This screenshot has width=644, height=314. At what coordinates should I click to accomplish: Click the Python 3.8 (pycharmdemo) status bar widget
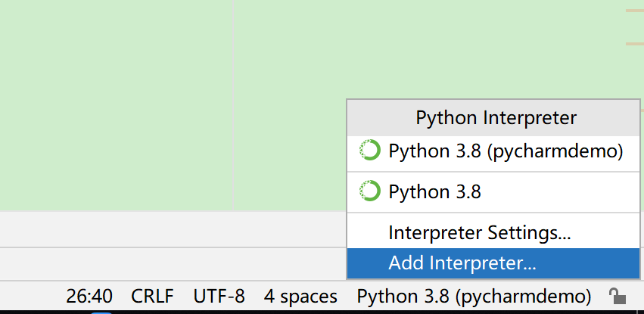474,297
